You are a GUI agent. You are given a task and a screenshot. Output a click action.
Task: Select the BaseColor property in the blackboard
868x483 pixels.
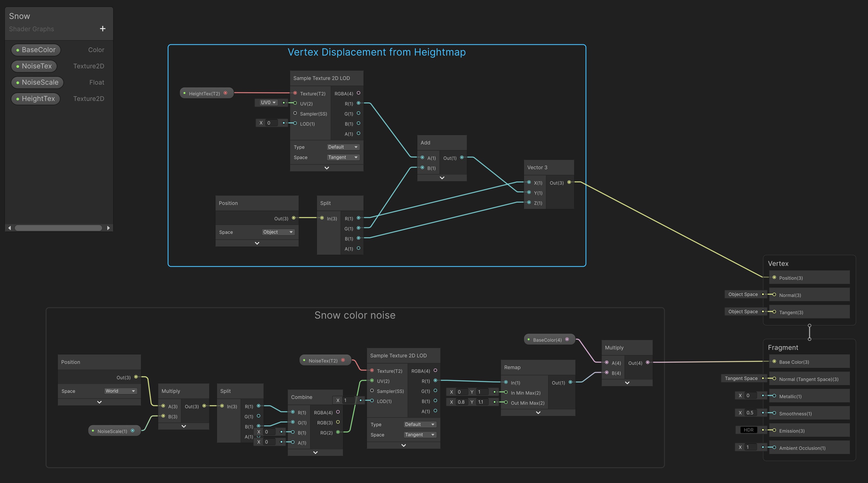click(36, 50)
